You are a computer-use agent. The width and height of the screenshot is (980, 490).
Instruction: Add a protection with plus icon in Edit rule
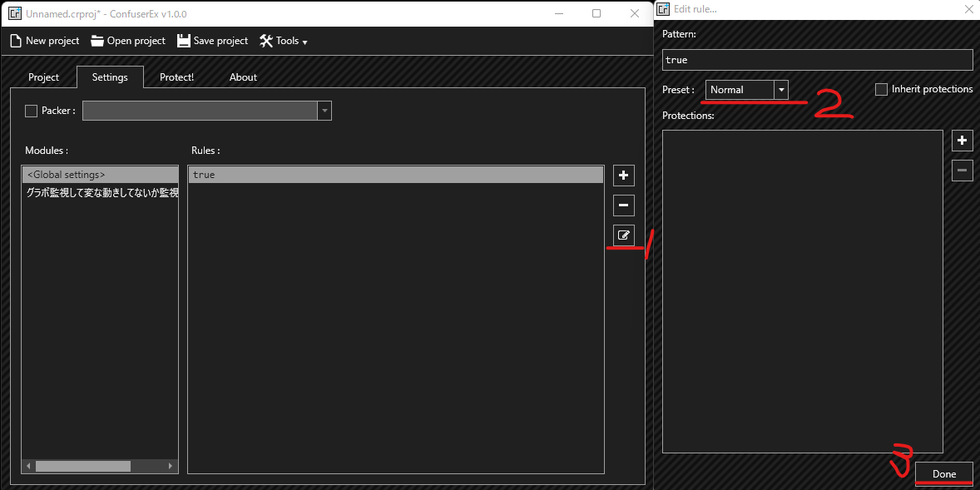pyautogui.click(x=963, y=141)
